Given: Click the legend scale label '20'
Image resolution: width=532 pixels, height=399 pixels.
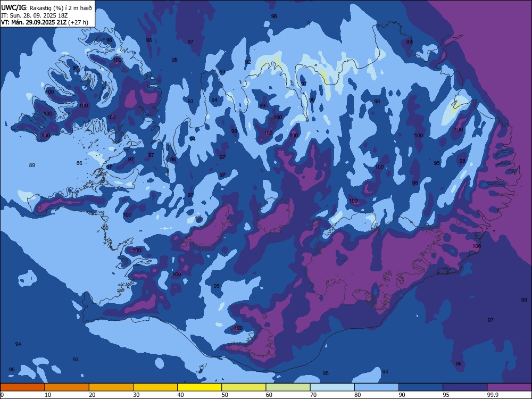Looking at the screenshot, I should [92, 395].
